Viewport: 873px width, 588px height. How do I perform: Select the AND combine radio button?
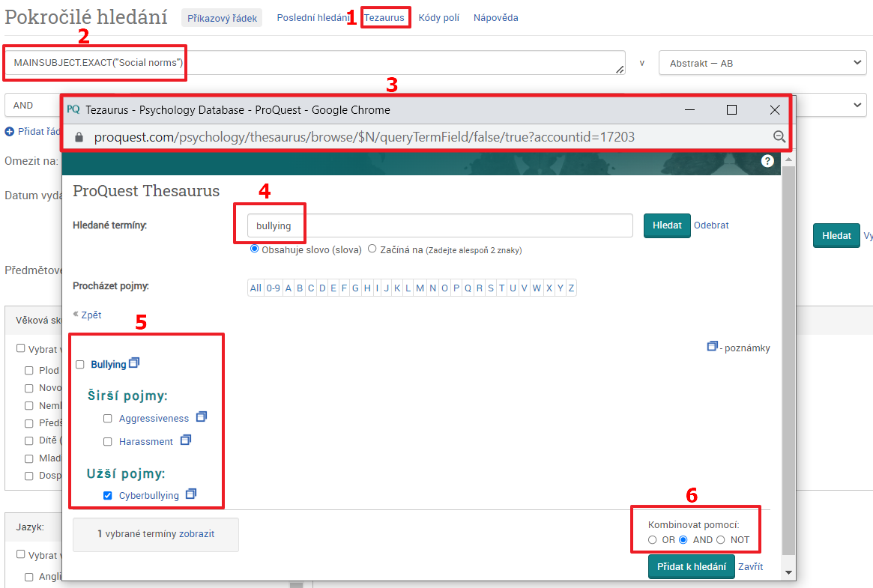683,539
